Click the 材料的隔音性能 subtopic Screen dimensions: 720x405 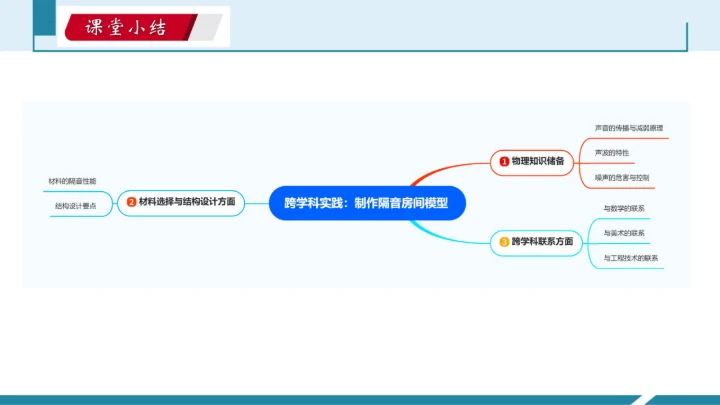click(72, 181)
